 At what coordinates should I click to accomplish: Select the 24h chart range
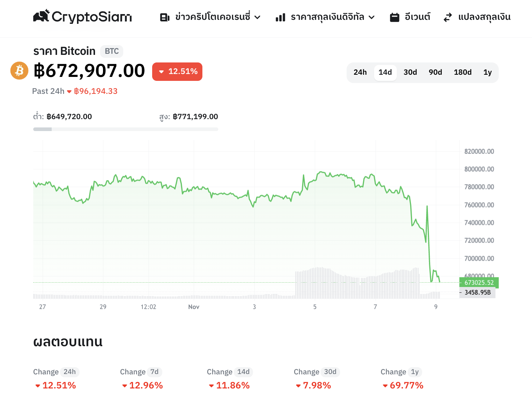tap(360, 73)
